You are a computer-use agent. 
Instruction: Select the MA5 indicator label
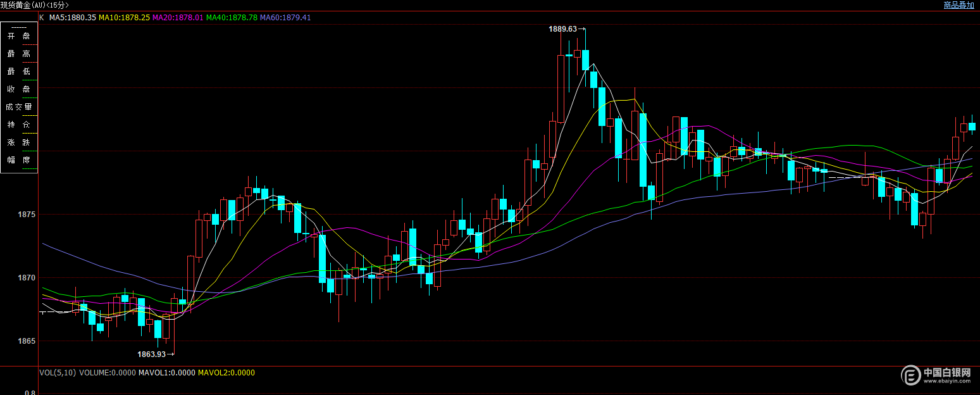coord(73,18)
